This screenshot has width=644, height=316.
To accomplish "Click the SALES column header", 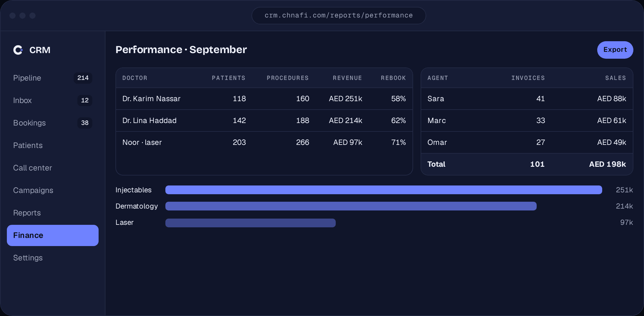I will tap(616, 78).
